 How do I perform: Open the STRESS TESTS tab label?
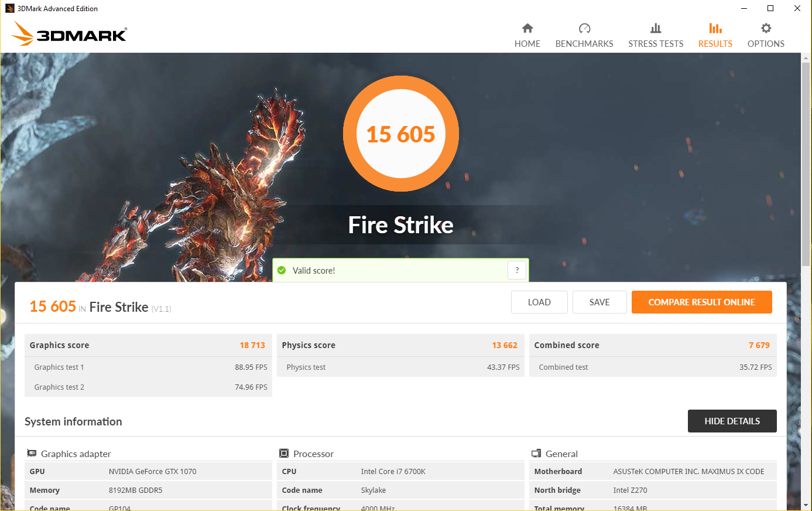(x=656, y=44)
